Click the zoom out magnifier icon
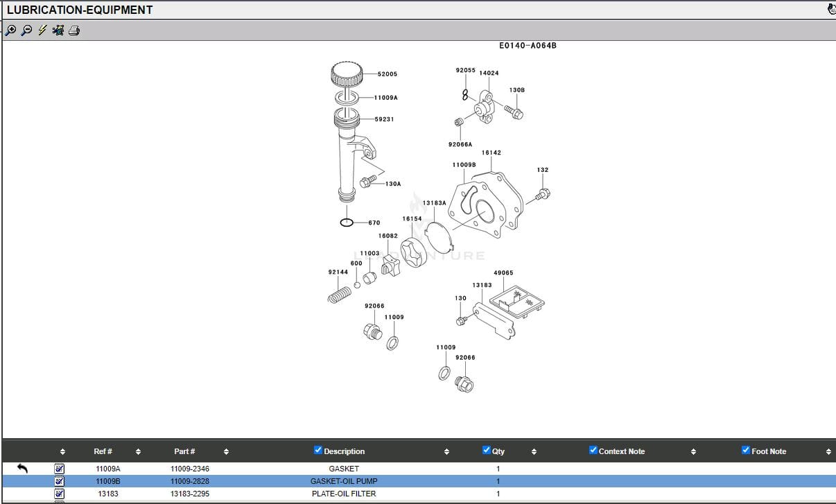This screenshot has height=504, width=836. 26,31
